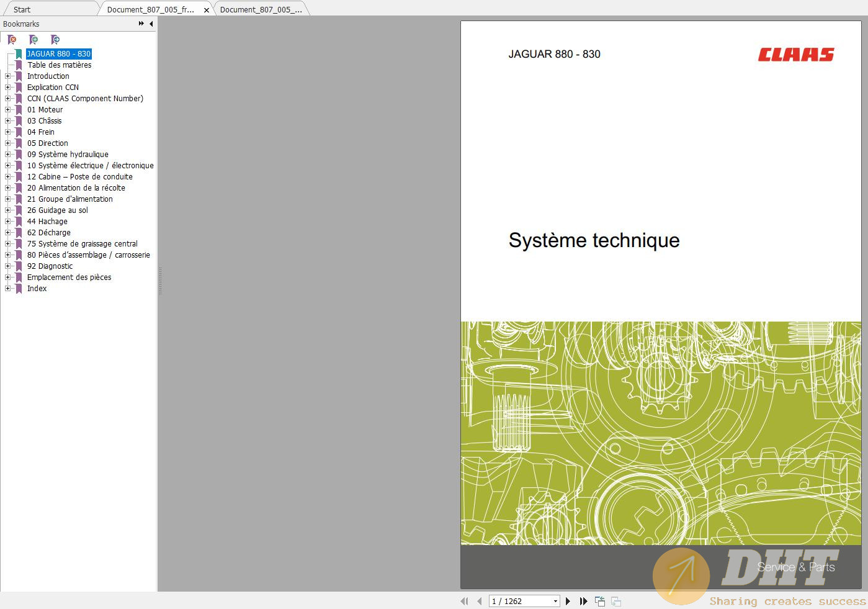Expand the 01 Moteur bookmark
Image resolution: width=868 pixels, height=609 pixels.
pyautogui.click(x=8, y=110)
